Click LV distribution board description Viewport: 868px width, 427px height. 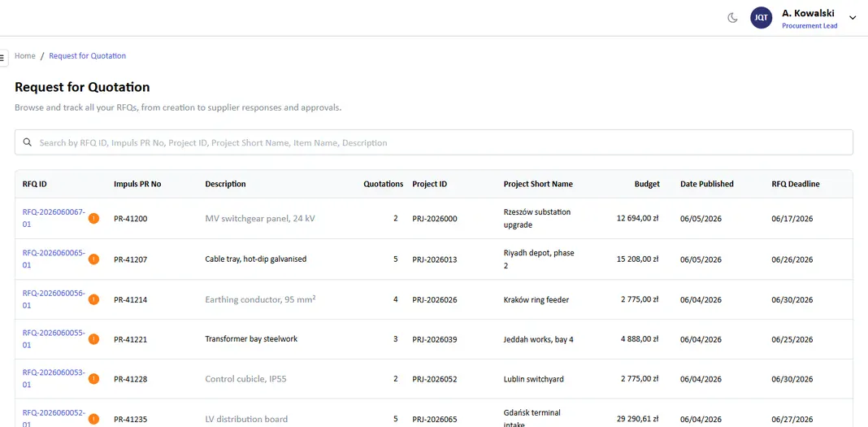246,419
